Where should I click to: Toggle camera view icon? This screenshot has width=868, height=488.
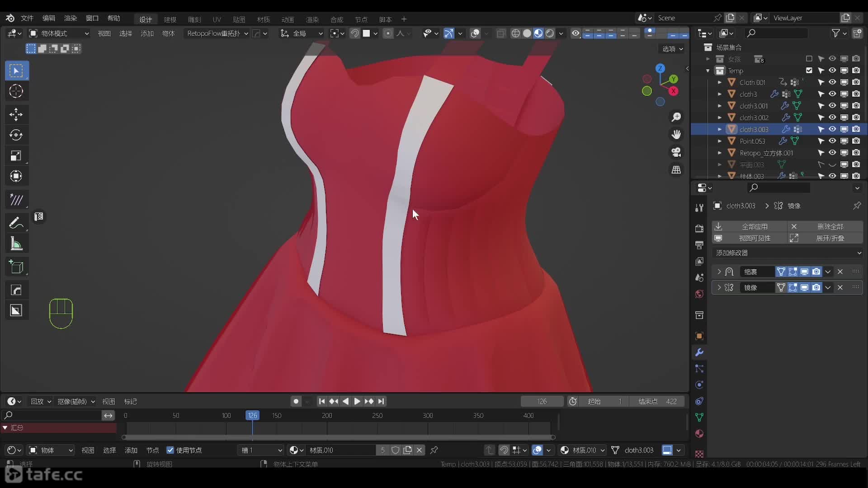[676, 152]
